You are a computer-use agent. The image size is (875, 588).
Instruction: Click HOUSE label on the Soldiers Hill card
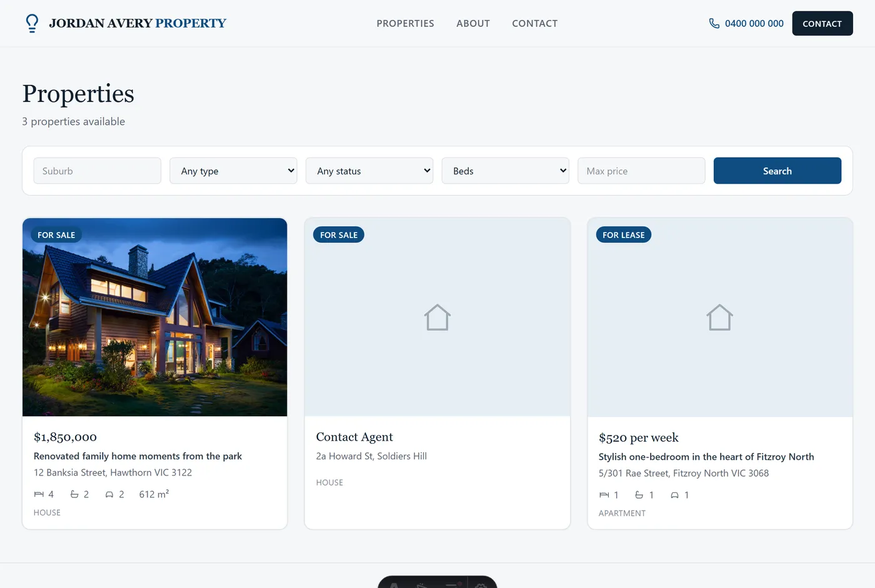coord(329,482)
